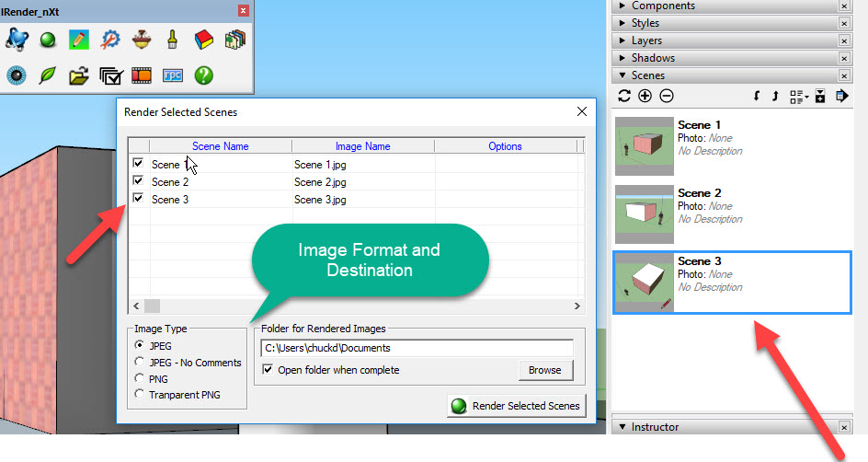
Task: Click the Scene 1.jpg image name cell
Action: click(x=363, y=165)
